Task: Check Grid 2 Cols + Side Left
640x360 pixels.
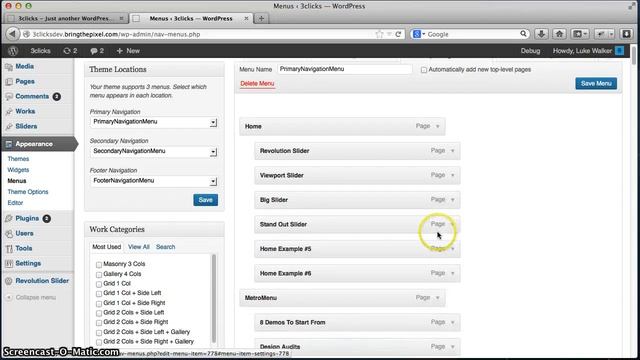Action: (99, 313)
